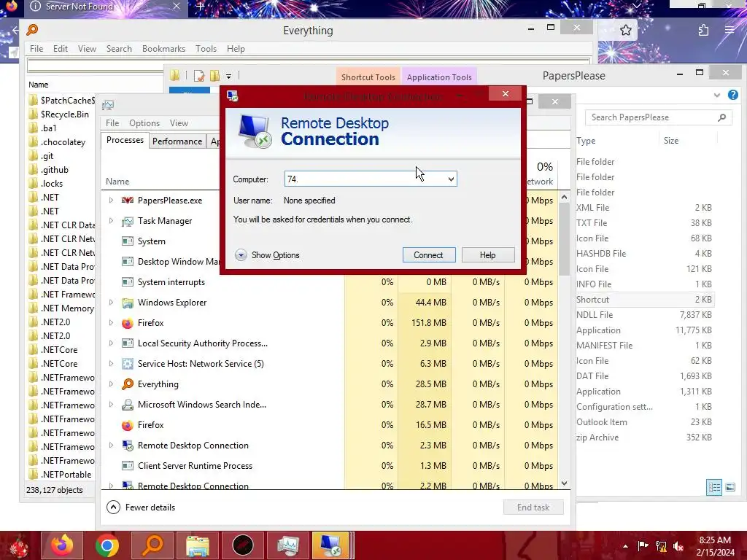Screen dimensions: 747x560
Task: Click the Task Manager taskbar icon
Action: click(x=287, y=545)
